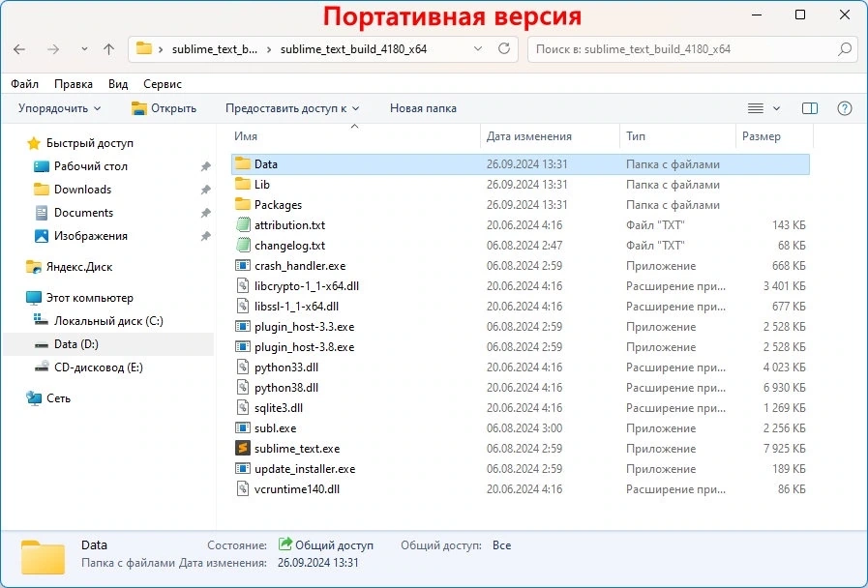The image size is (868, 588).
Task: Click the view layout icon
Action: point(756,108)
